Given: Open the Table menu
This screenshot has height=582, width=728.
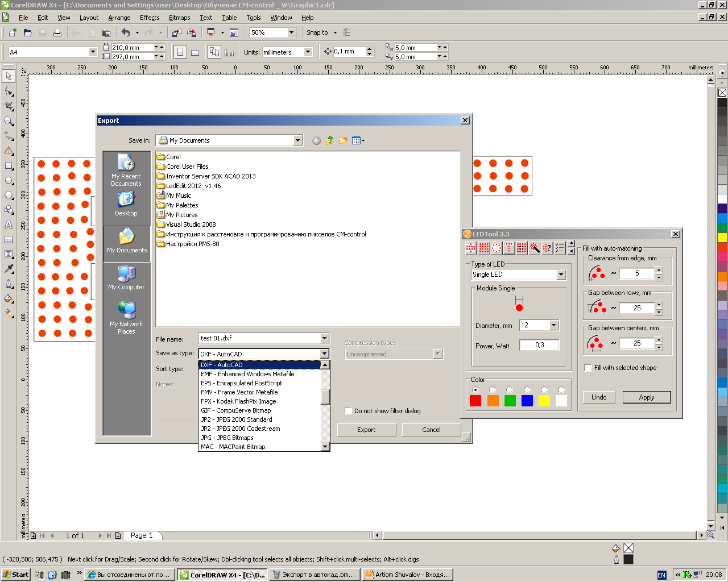Looking at the screenshot, I should click(229, 18).
